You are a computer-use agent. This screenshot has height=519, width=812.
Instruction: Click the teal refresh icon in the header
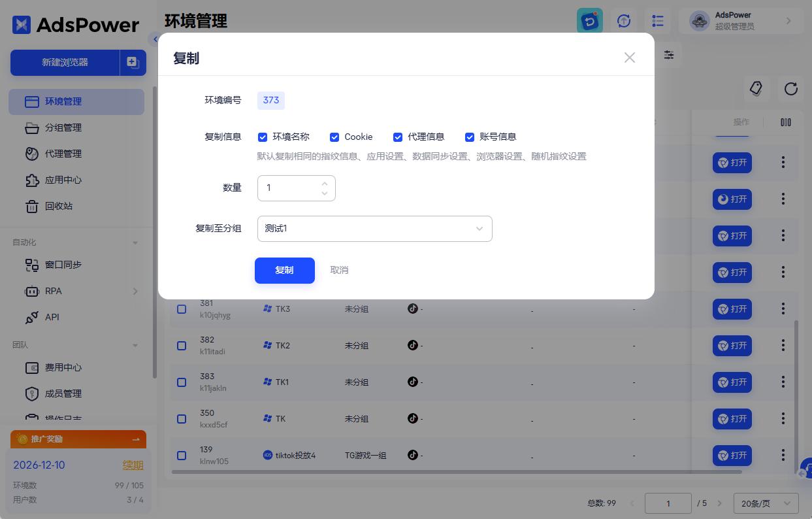[x=590, y=21]
